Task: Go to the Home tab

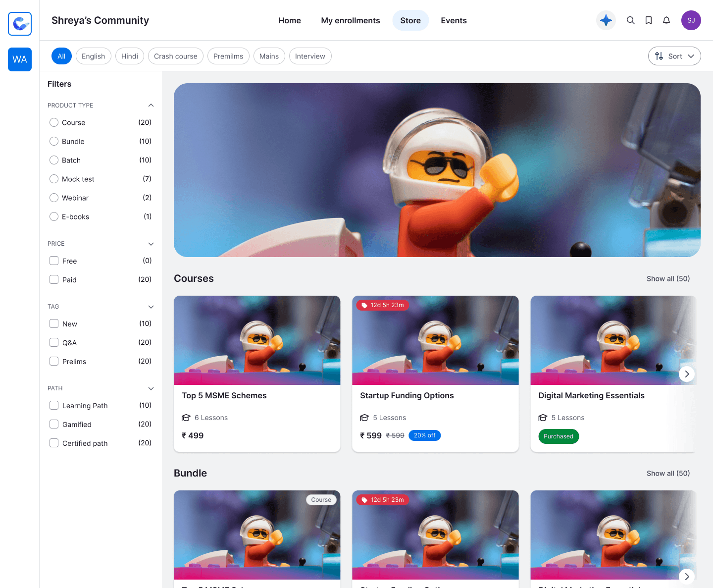Action: pos(290,20)
